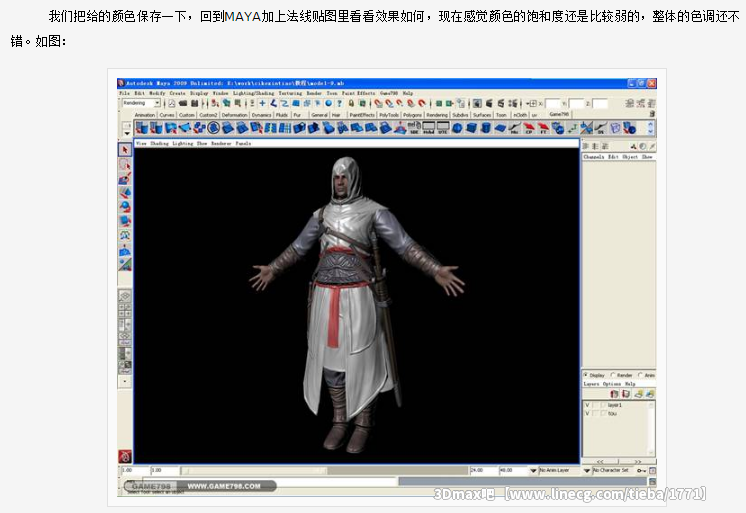Open the Layers menu in layer editor
746x513 pixels.
click(x=591, y=384)
